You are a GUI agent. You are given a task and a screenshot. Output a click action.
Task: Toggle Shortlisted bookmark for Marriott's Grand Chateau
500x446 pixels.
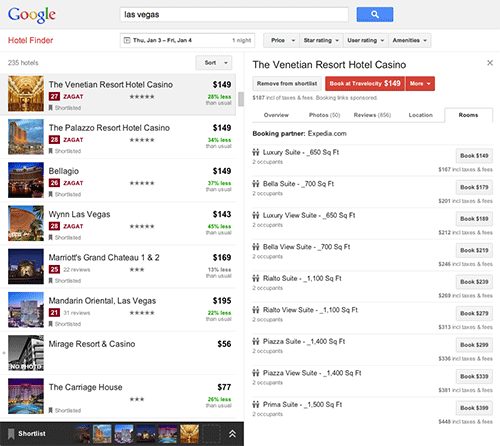(51, 281)
